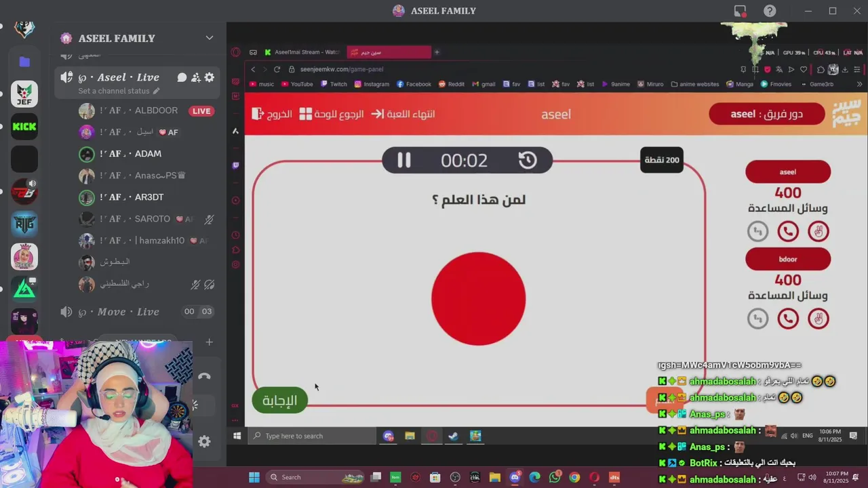The width and height of the screenshot is (868, 488).
Task: Open the Fmovies bookmark
Action: click(x=776, y=84)
